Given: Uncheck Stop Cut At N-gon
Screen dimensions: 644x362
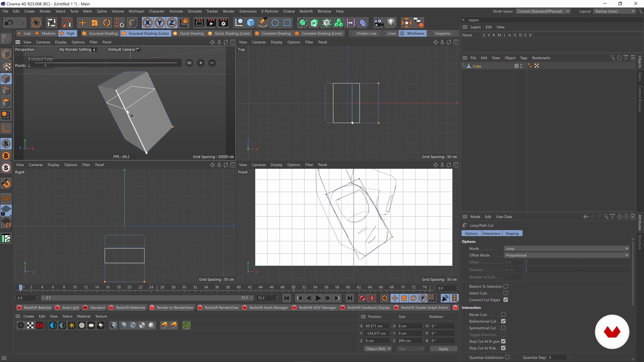Looking at the screenshot, I should coord(503,341).
